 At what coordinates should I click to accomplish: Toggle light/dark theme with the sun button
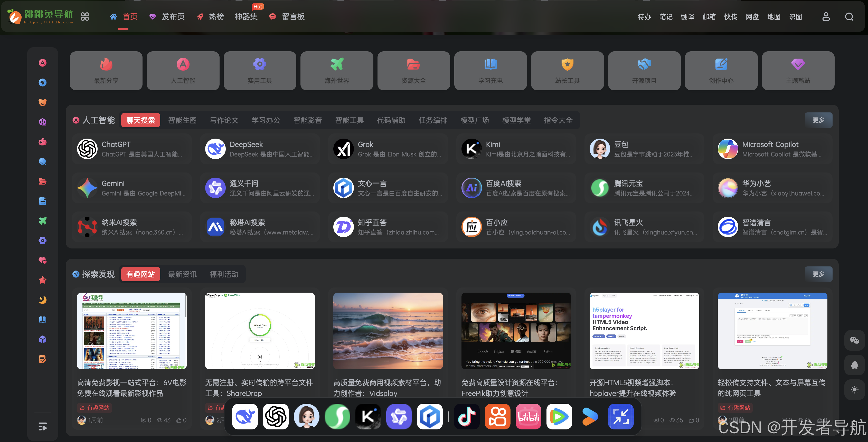pos(855,390)
